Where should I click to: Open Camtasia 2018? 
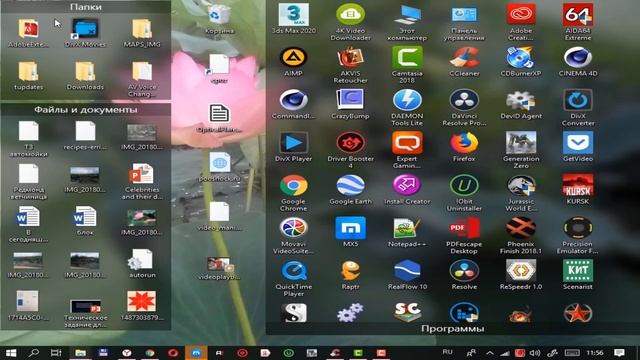[407, 58]
